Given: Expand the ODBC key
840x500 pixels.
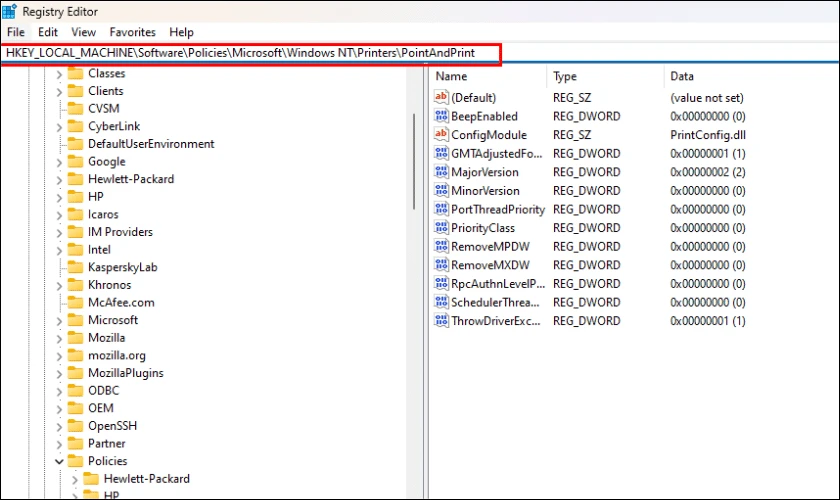Looking at the screenshot, I should (x=59, y=391).
